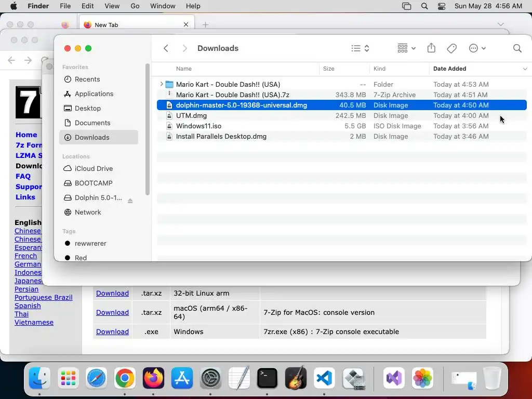This screenshot has height=399, width=532.
Task: Download the macOS 7-Zip console version
Action: click(112, 312)
